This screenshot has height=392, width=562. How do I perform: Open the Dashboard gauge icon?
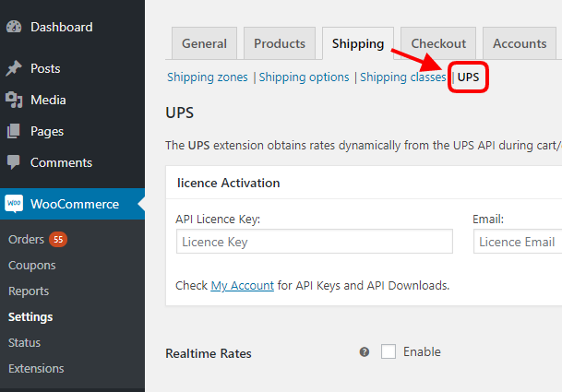tap(14, 27)
